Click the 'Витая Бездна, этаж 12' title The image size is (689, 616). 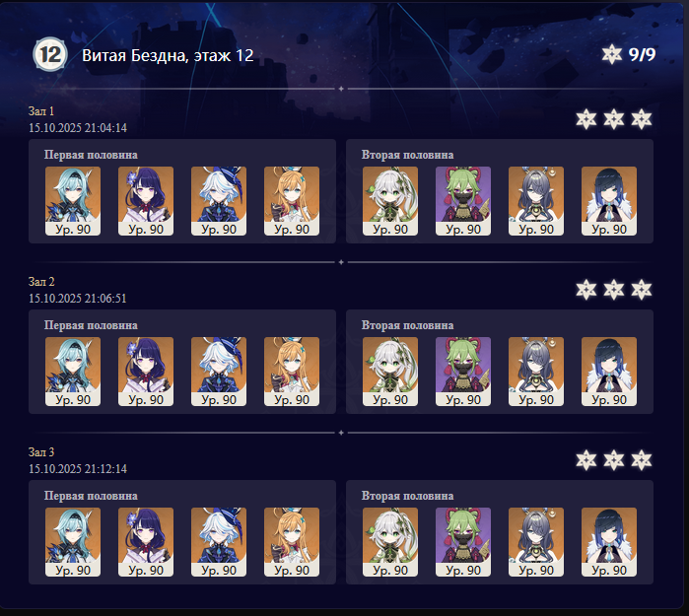168,55
